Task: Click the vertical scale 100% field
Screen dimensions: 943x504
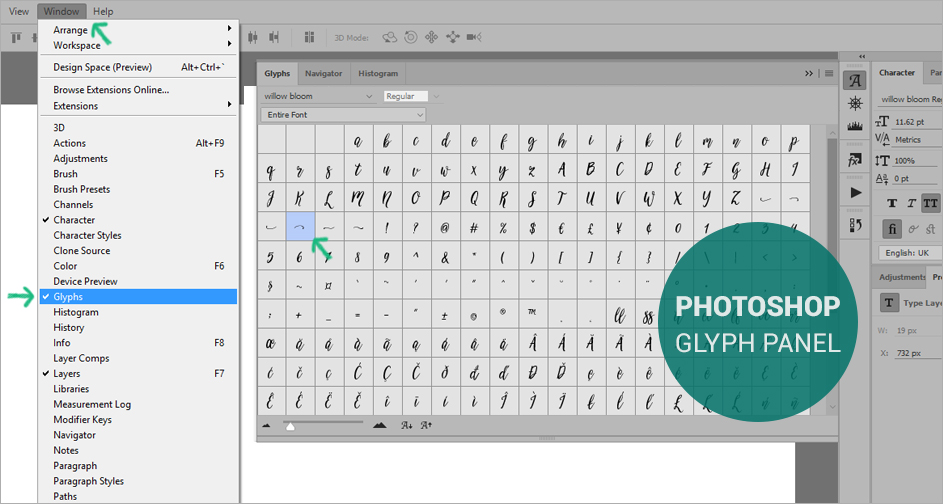Action: click(x=917, y=161)
